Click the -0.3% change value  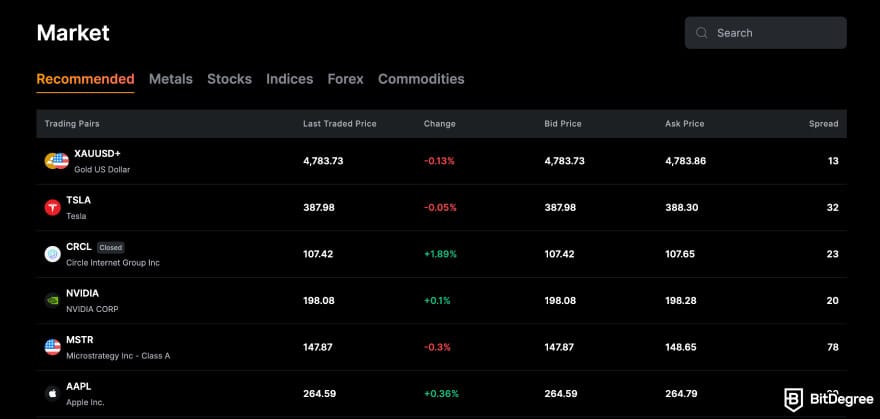pyautogui.click(x=437, y=347)
